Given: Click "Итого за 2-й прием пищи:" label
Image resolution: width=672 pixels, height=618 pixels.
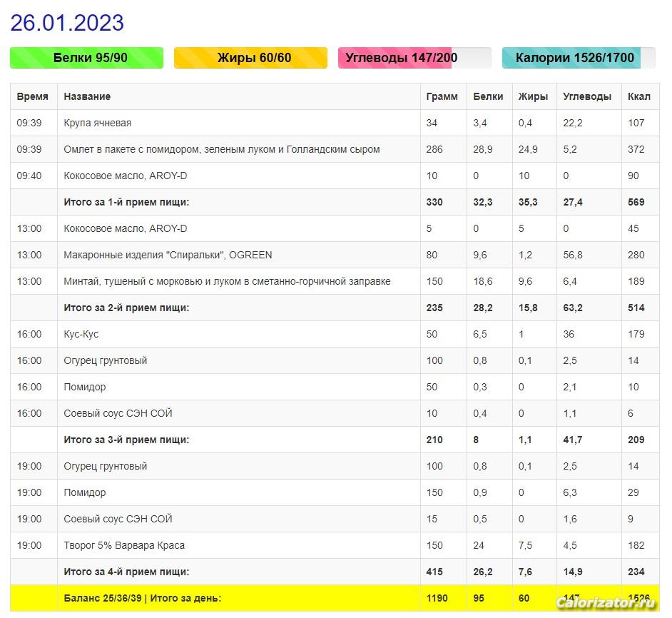Looking at the screenshot, I should coord(126,308).
